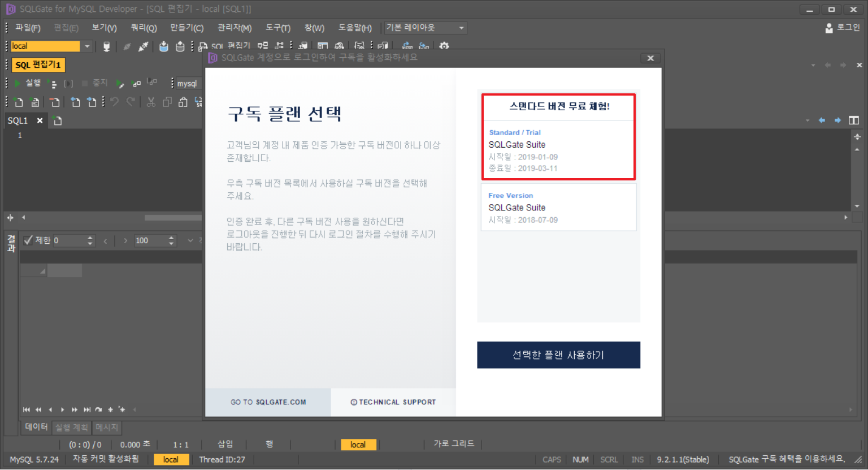Click the Redo icon in edit toolbar
Screen dimensions: 868x470
(x=131, y=102)
